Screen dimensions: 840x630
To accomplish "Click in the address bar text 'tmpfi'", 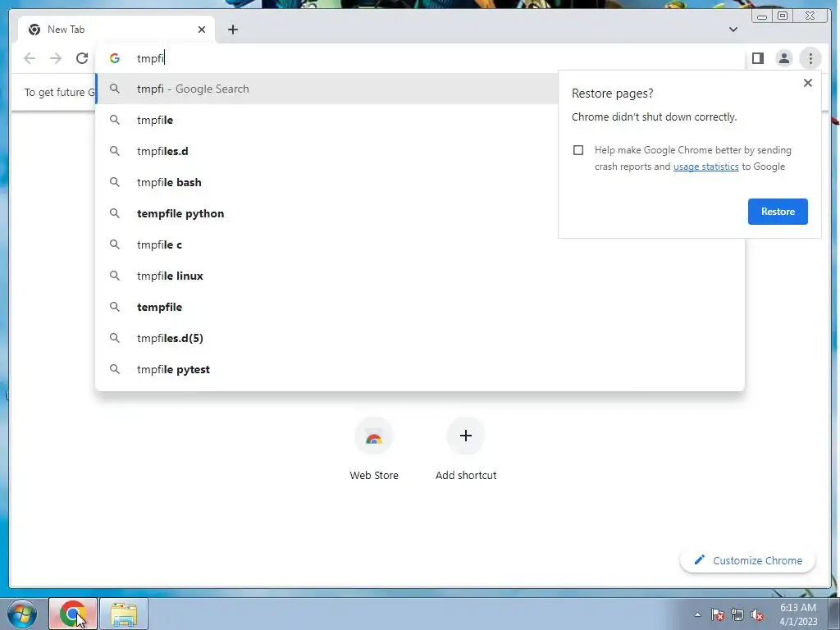I will click(x=151, y=58).
